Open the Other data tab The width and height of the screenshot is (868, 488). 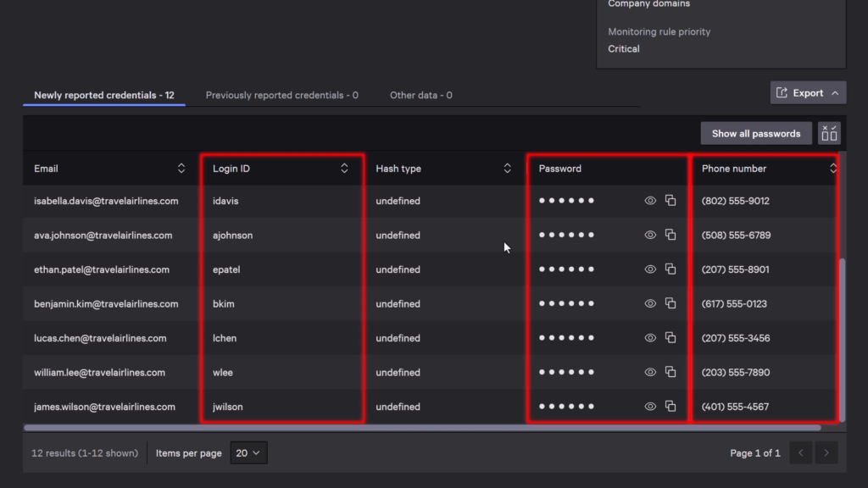(x=420, y=95)
